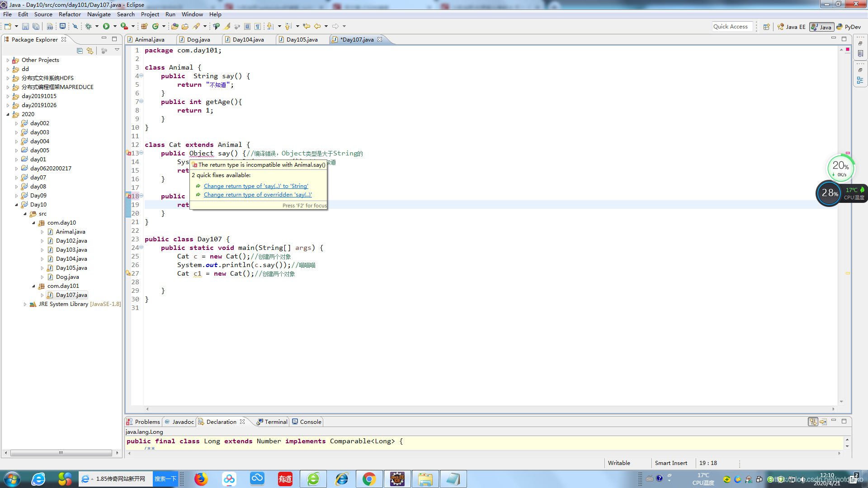868x488 pixels.
Task: Open the Console view tab
Action: tap(307, 422)
